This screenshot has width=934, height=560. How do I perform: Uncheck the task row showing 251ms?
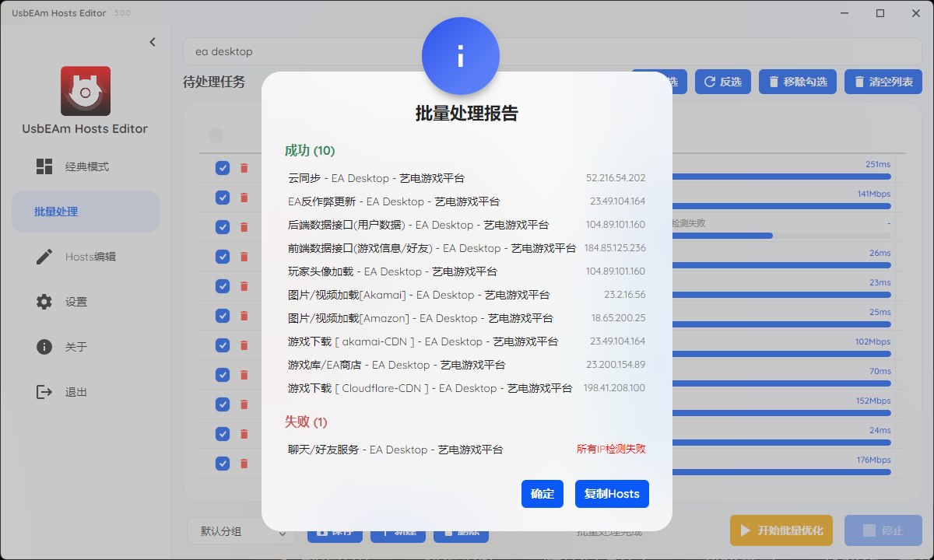[223, 168]
